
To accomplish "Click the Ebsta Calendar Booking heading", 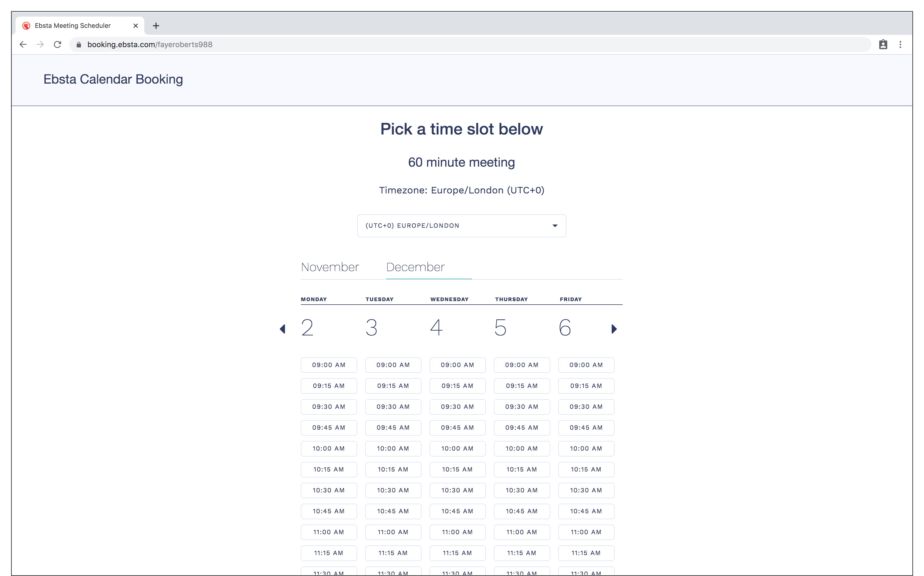I will [113, 79].
